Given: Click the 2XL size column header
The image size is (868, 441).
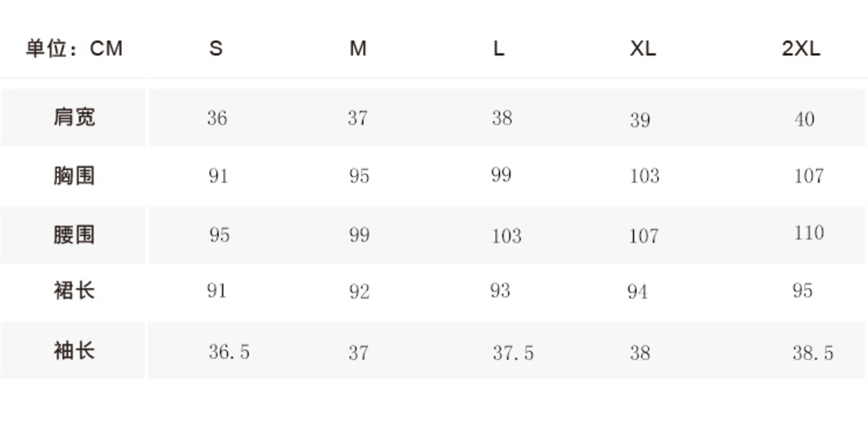Looking at the screenshot, I should pyautogui.click(x=801, y=48).
